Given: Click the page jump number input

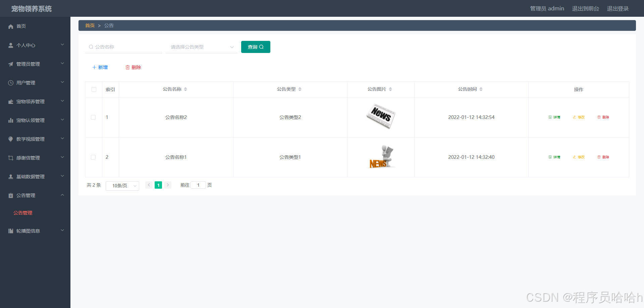Looking at the screenshot, I should click(x=198, y=185).
